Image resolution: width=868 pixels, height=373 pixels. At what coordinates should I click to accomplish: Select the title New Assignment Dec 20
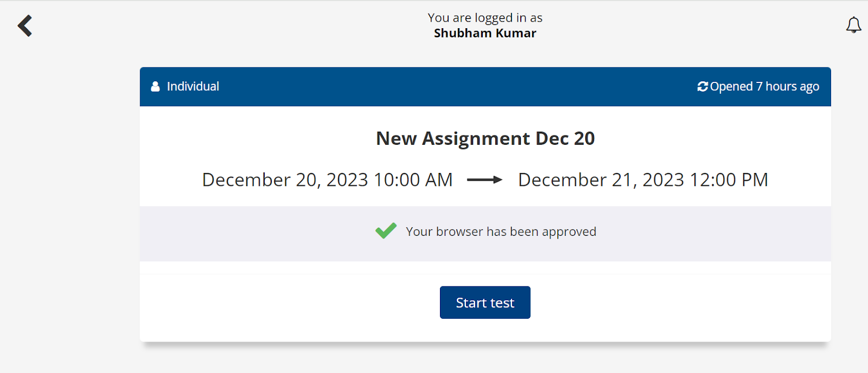[484, 138]
